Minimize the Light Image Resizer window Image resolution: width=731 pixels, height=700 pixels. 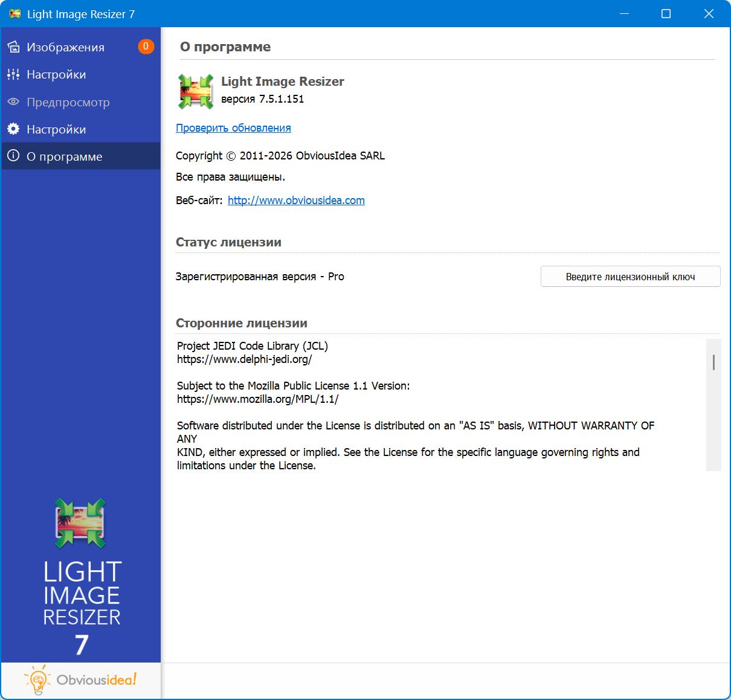[x=625, y=14]
